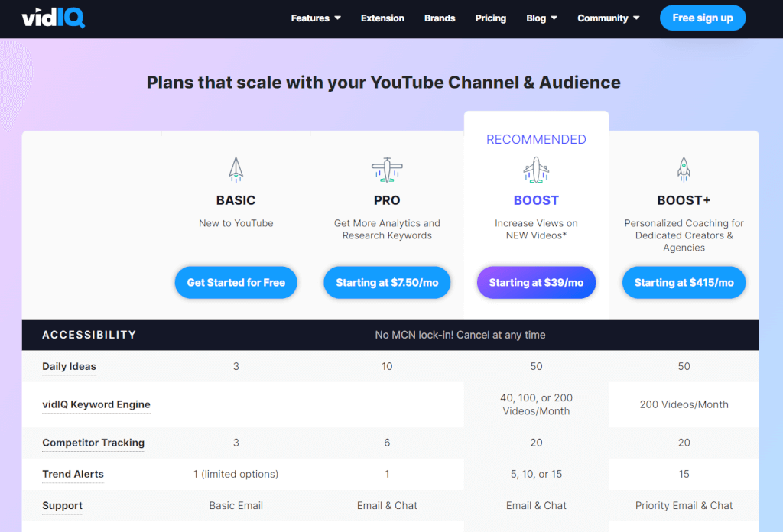Click the vidIQ logo
783x532 pixels.
pos(53,18)
